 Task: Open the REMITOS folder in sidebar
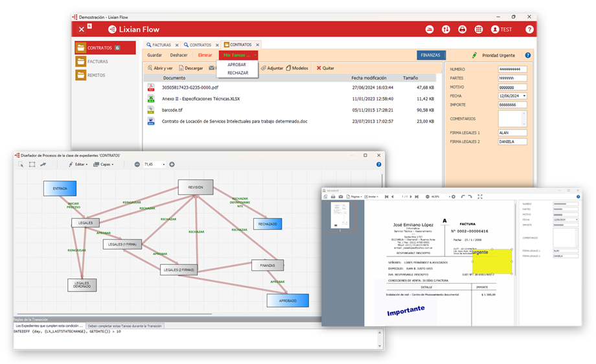coord(91,75)
